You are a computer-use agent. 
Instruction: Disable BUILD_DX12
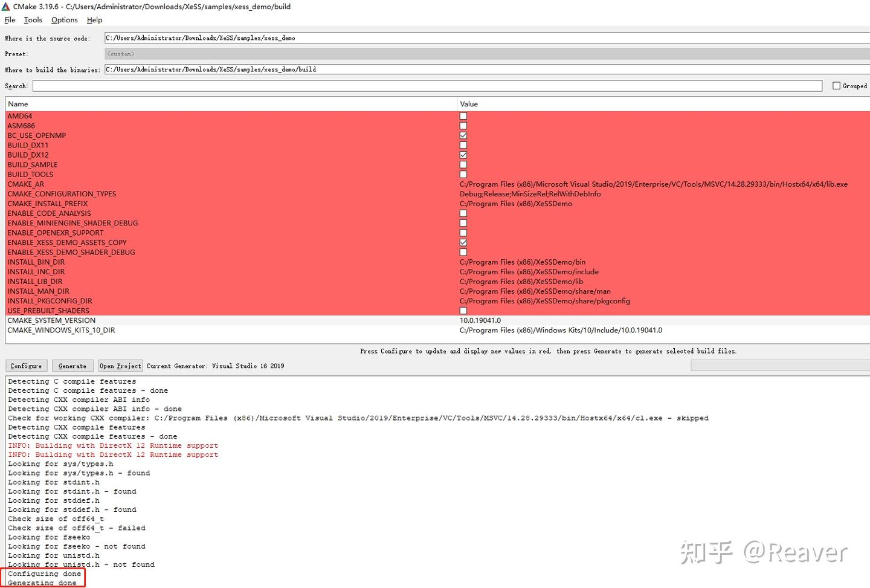[463, 155]
